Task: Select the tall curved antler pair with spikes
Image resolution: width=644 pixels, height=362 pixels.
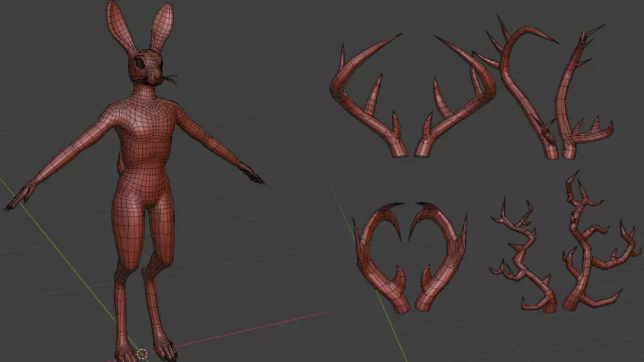Action: coord(542,88)
